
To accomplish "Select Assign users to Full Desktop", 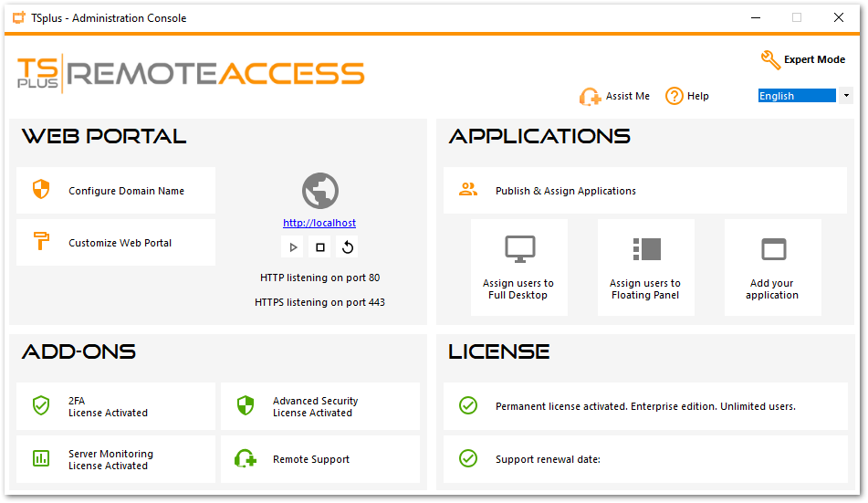I will (518, 267).
